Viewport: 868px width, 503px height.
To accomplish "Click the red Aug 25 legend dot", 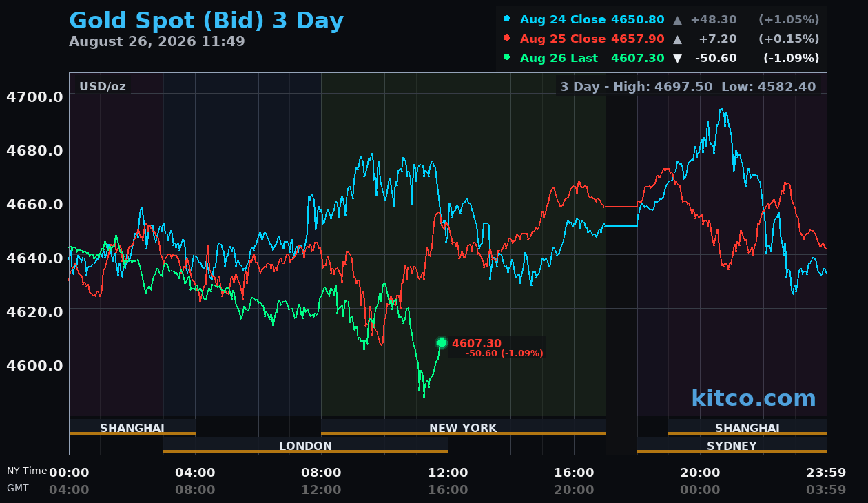I will (507, 39).
